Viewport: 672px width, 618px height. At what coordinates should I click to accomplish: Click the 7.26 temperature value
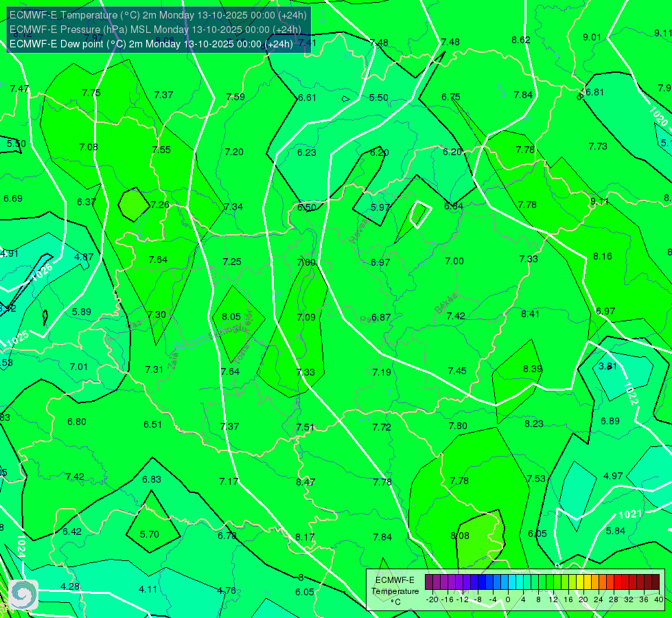[160, 205]
